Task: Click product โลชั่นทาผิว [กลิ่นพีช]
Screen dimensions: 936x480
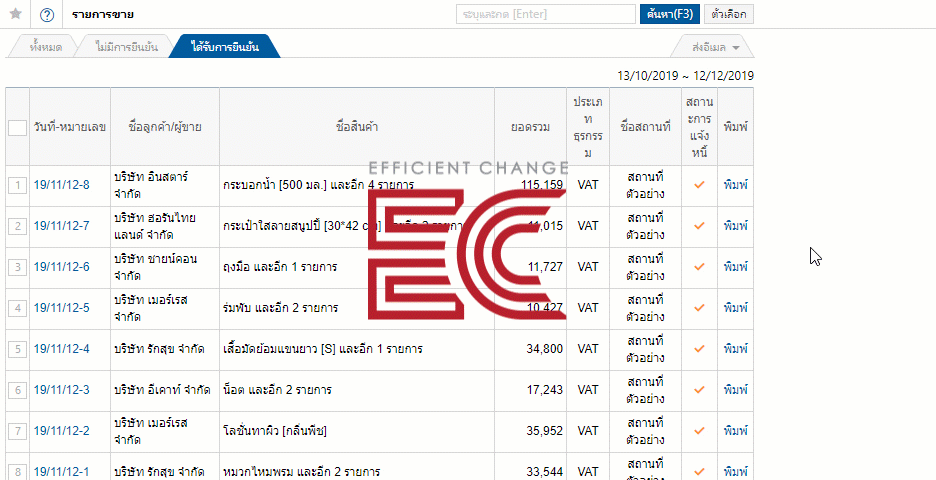Action: [x=275, y=430]
